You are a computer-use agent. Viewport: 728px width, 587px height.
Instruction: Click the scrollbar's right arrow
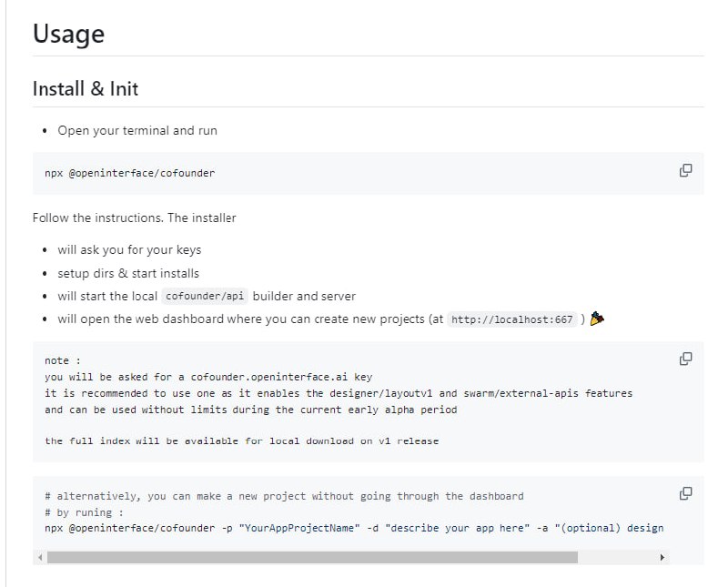click(x=662, y=556)
